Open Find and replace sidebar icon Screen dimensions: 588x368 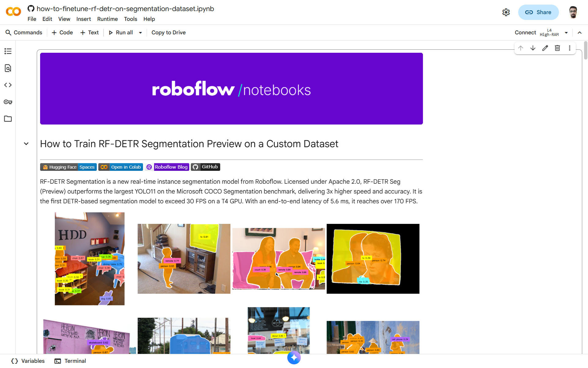pyautogui.click(x=8, y=68)
